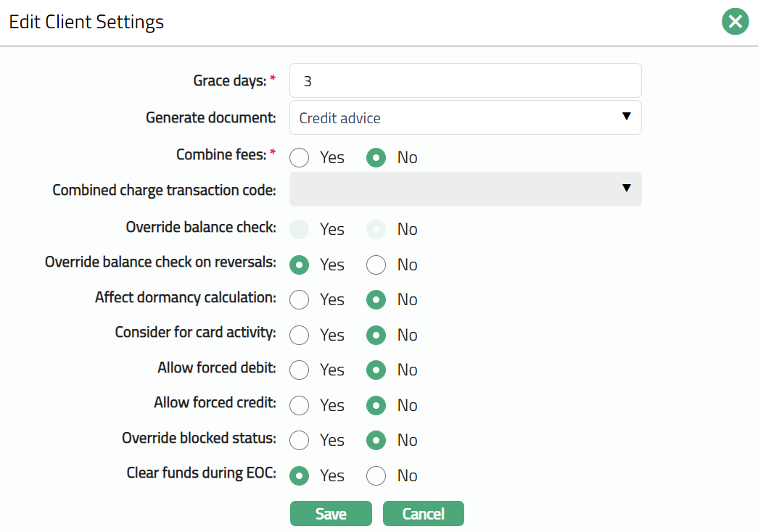
Task: Open the Generate document dropdown
Action: (x=465, y=117)
